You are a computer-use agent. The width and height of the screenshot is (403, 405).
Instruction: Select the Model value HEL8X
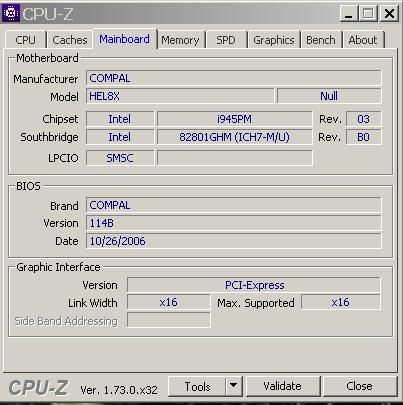click(x=180, y=96)
